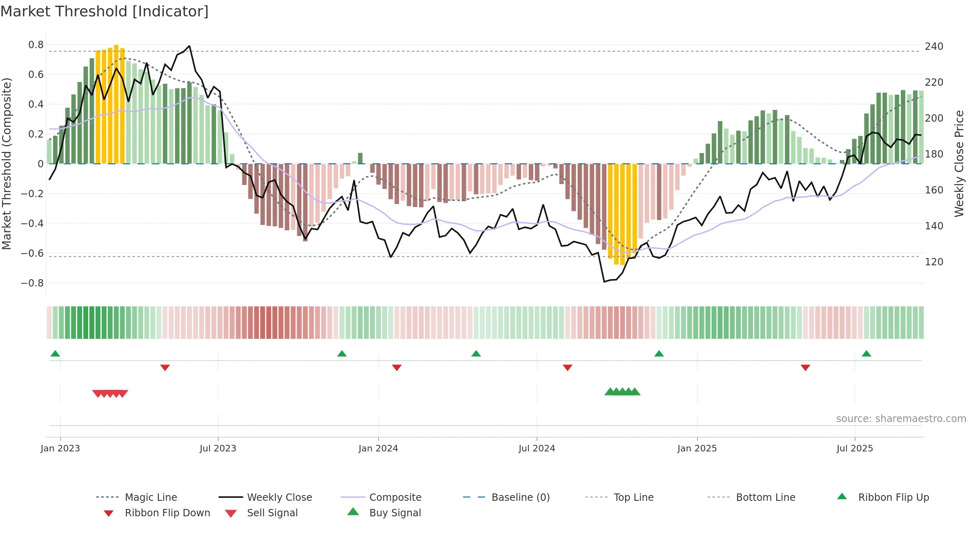Image resolution: width=980 pixels, height=551 pixels.
Task: Click the Jul 2025 x-axis label
Action: [x=855, y=448]
